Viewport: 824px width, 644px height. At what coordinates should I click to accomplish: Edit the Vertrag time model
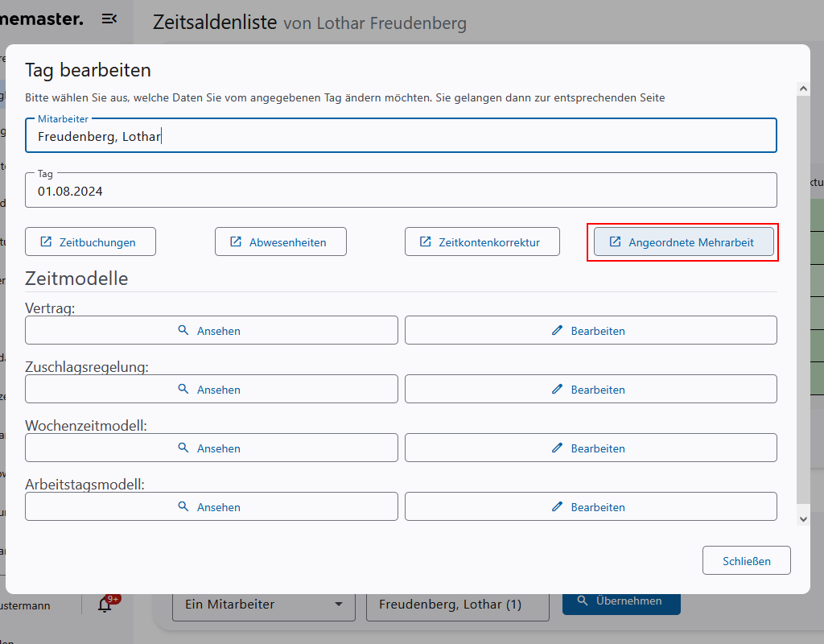click(x=590, y=330)
